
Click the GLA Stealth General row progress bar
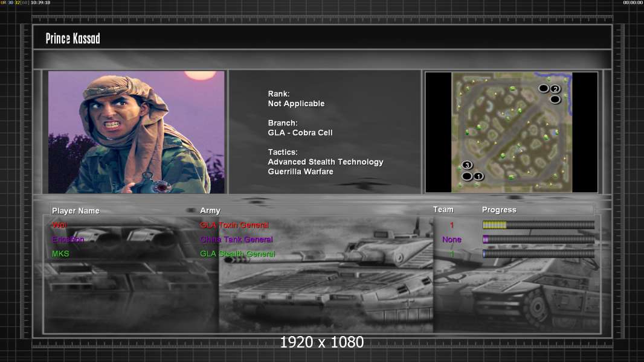pyautogui.click(x=538, y=254)
